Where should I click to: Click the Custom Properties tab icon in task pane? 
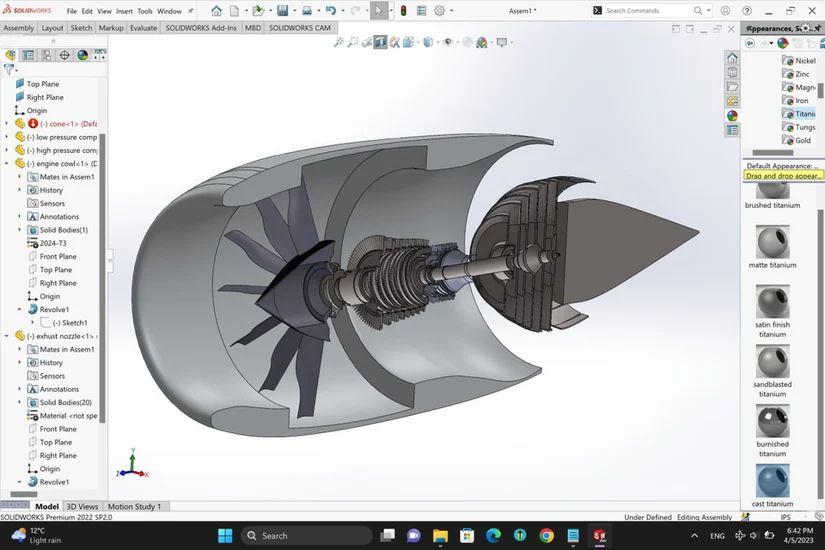(x=732, y=129)
